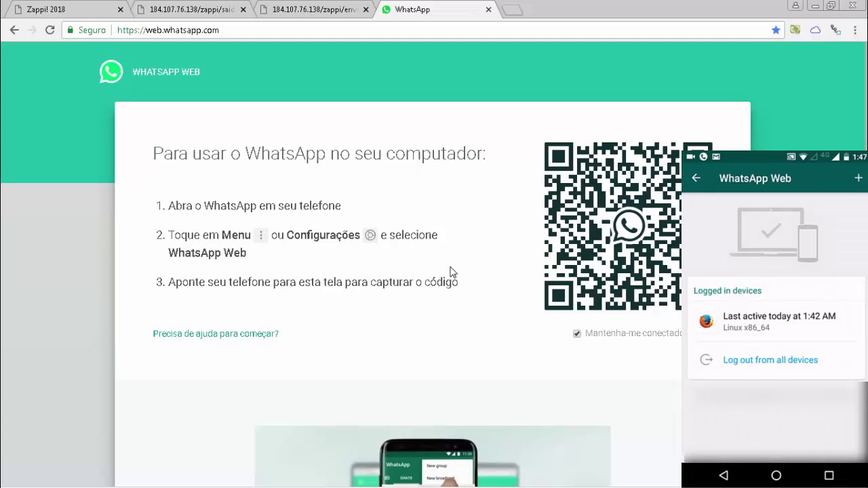Click the phone-connection extension icon
868x488 pixels.
tap(835, 30)
